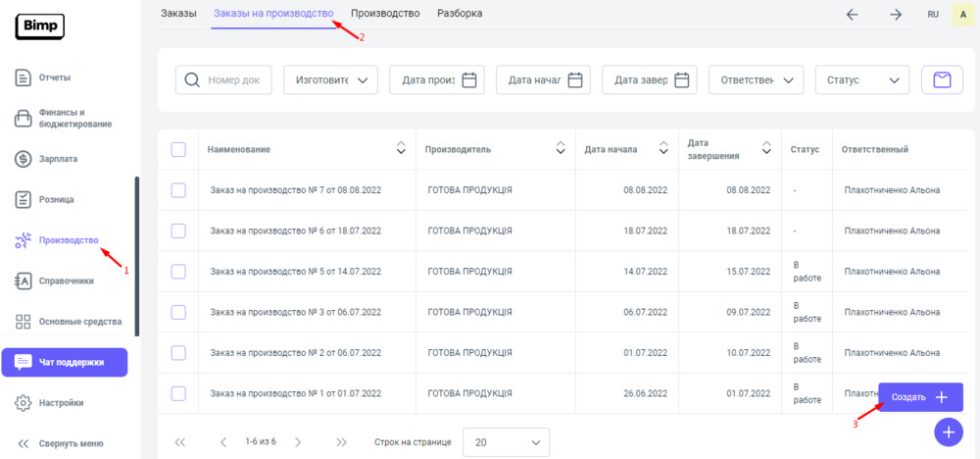Viewport: 980px width, 459px height.
Task: Click the round blue plus button
Action: 948,432
